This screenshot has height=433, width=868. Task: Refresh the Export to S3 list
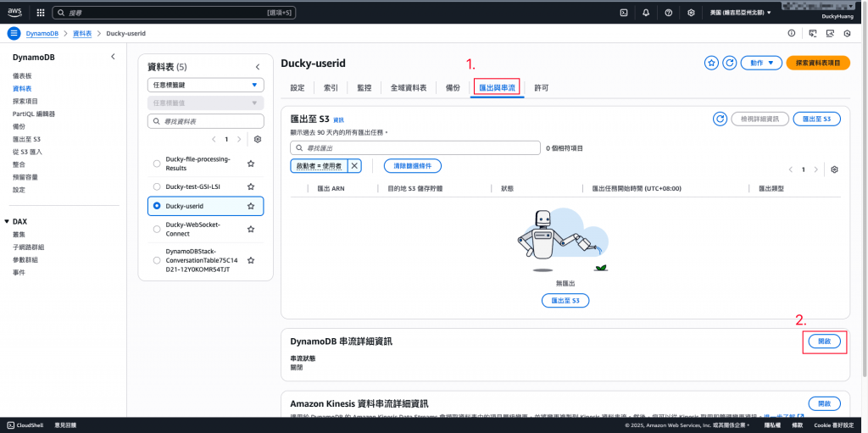pyautogui.click(x=720, y=119)
